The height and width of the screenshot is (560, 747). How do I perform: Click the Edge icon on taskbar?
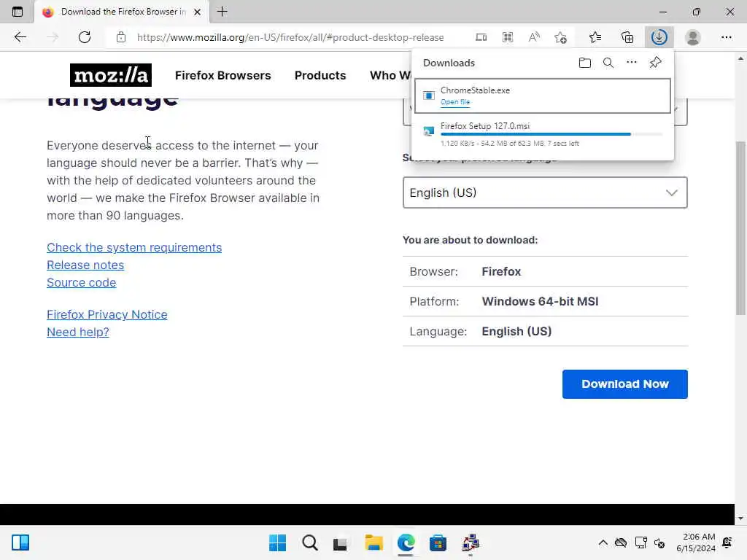[x=406, y=542]
